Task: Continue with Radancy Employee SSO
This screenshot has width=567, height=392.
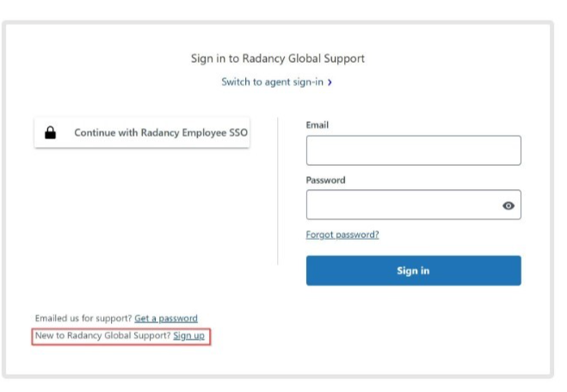Action: 142,132
